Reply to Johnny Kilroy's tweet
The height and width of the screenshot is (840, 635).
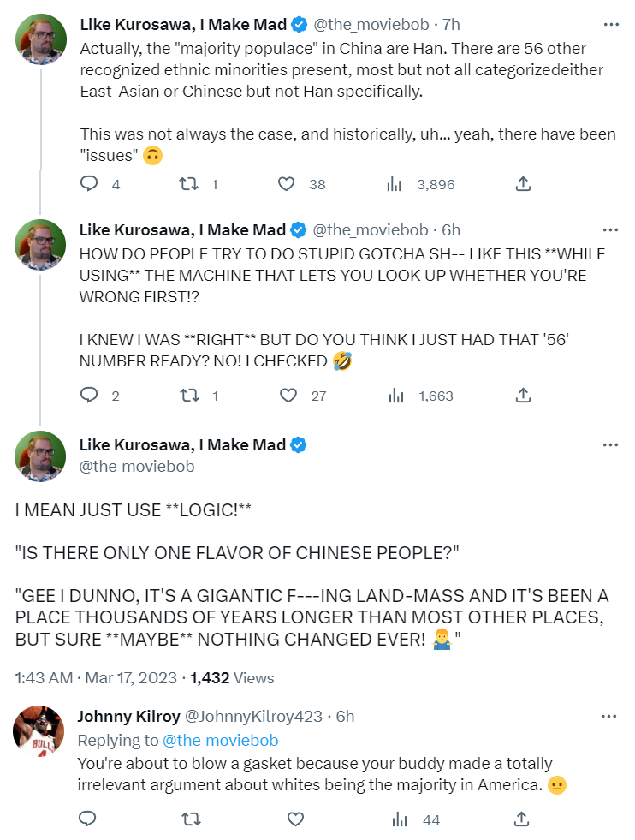(87, 819)
